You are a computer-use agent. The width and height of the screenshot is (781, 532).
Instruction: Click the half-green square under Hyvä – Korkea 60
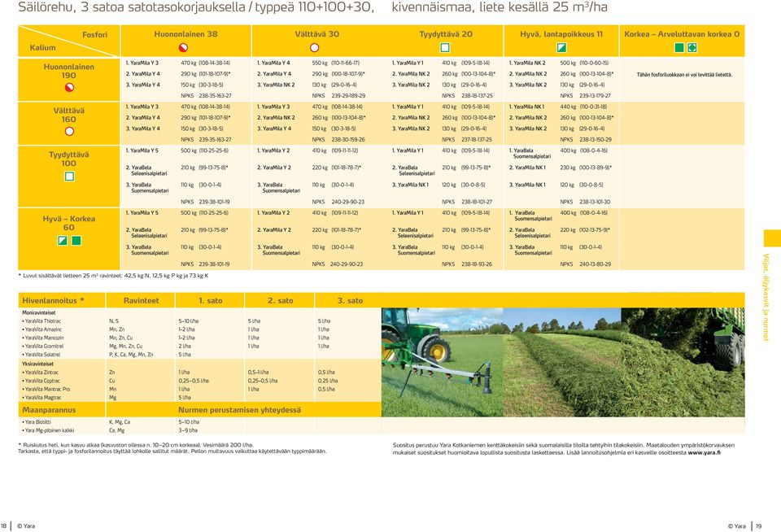63,241
